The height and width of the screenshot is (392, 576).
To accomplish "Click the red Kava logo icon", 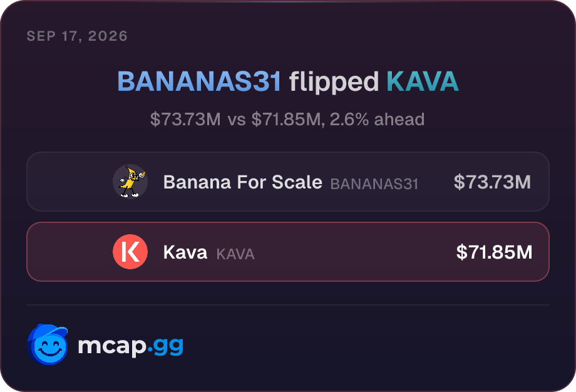I will click(130, 252).
